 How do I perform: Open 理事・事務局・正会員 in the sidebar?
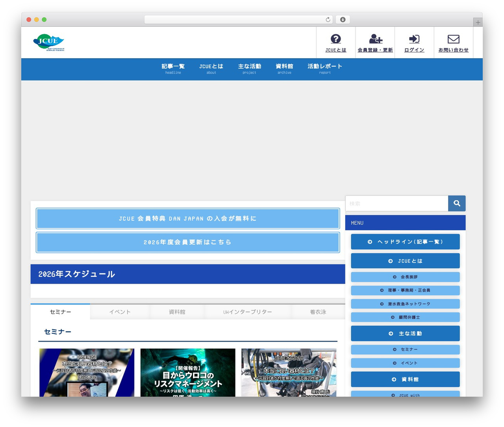coord(405,290)
